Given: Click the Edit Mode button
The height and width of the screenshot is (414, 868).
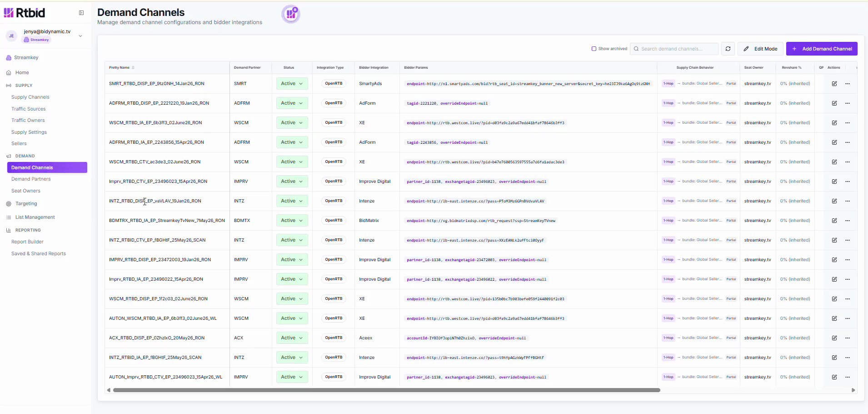Looking at the screenshot, I should (761, 49).
